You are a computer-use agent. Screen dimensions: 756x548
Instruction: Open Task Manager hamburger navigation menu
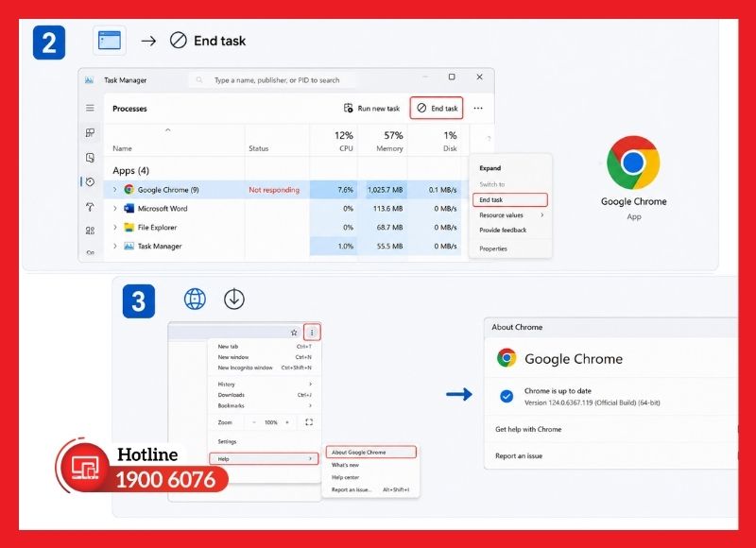(90, 108)
